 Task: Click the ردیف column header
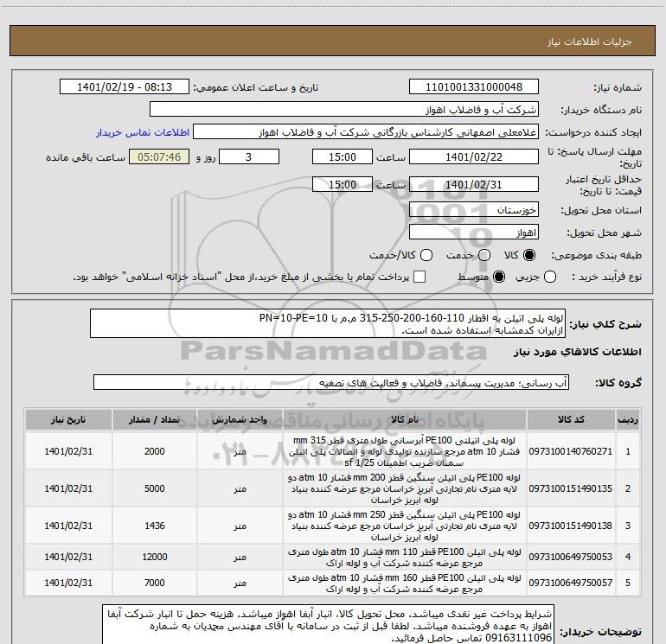pos(628,420)
